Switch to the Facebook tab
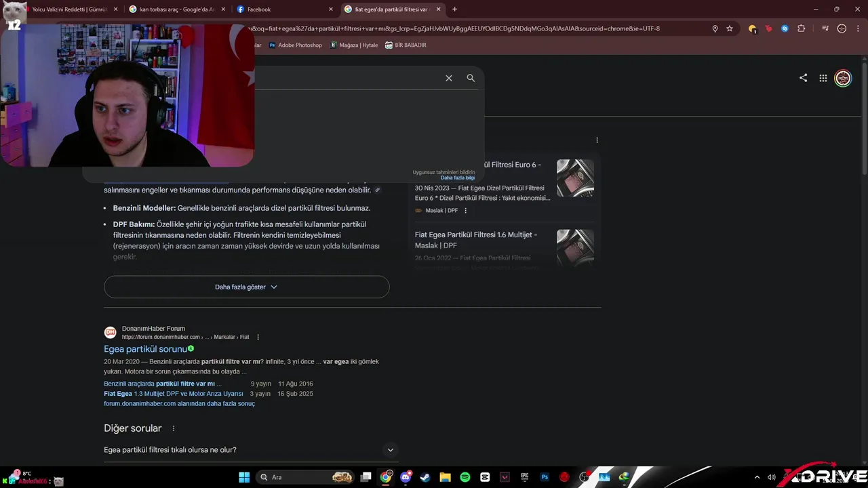 285,9
